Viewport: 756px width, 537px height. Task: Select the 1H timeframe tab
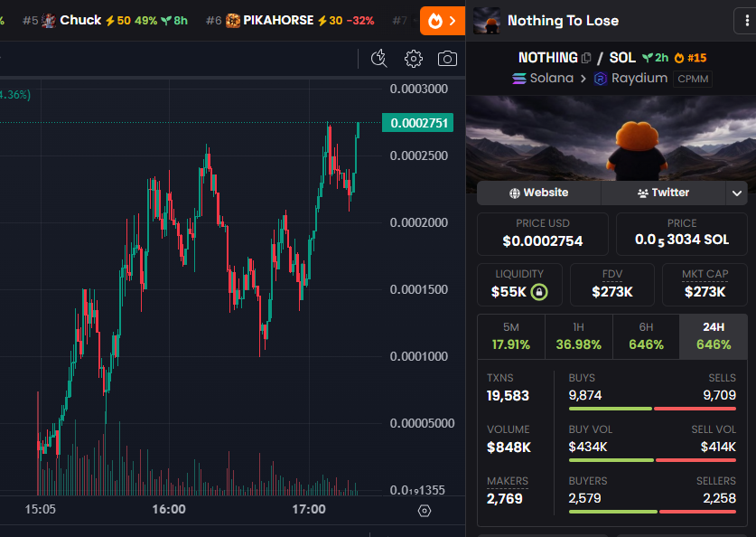point(579,336)
